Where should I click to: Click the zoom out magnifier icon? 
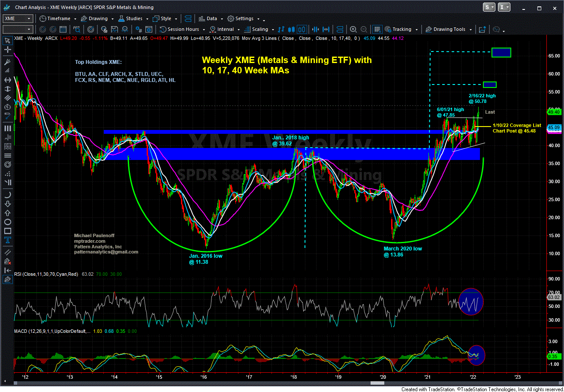tap(364, 29)
